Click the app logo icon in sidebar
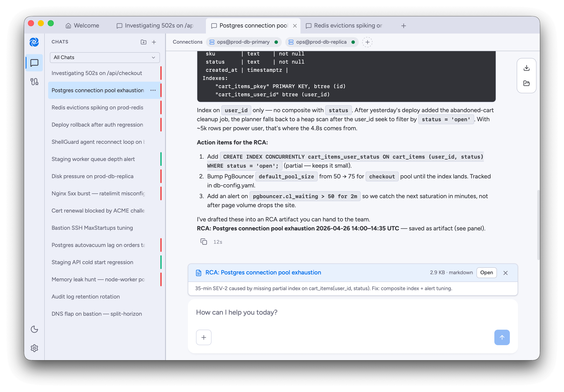The image size is (564, 392). pos(34,42)
